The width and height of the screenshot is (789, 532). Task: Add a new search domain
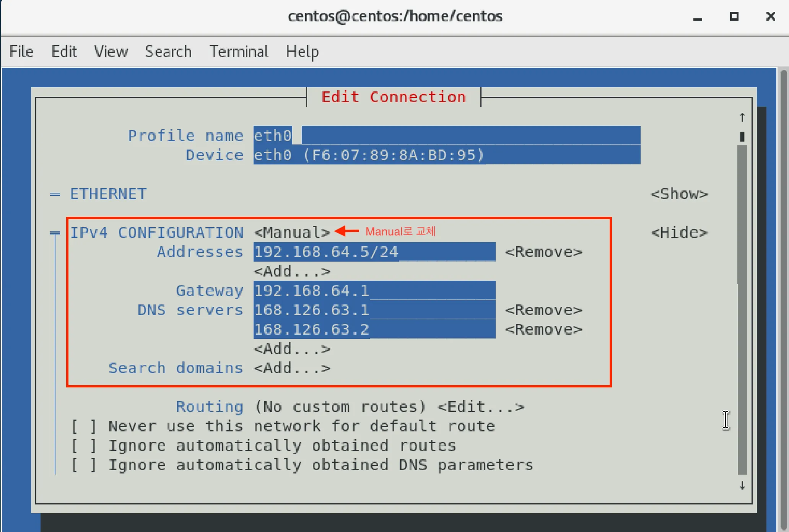(x=292, y=368)
